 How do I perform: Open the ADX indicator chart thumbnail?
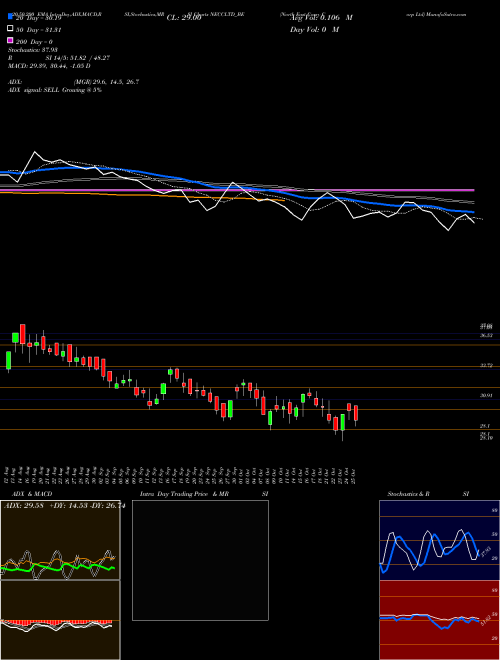[60, 540]
